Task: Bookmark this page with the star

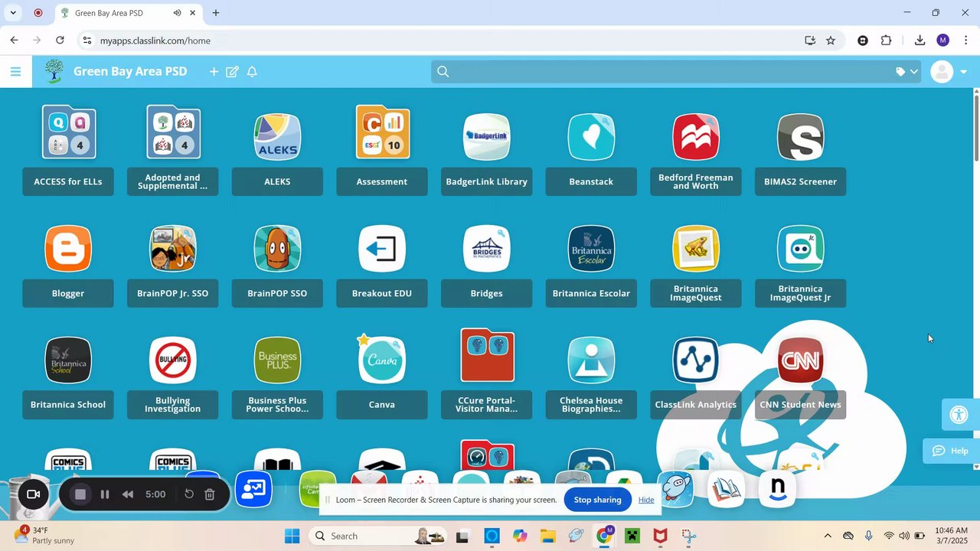Action: [831, 41]
